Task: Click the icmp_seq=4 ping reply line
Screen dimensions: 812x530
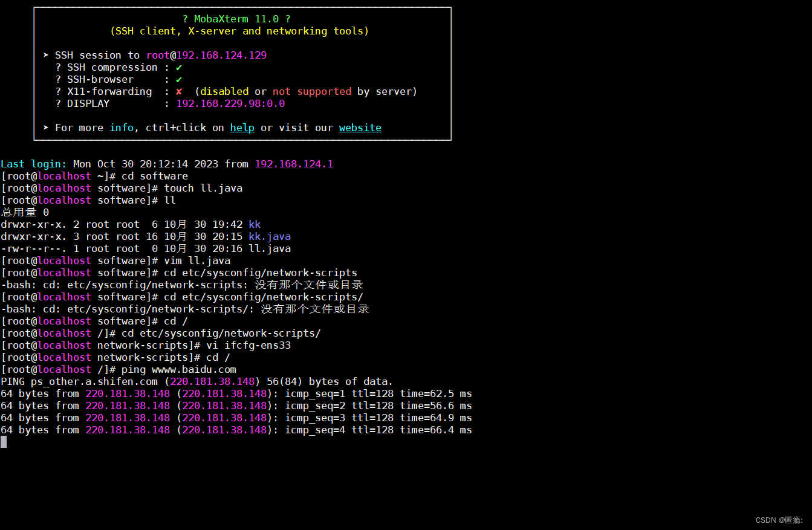Action: pos(236,430)
